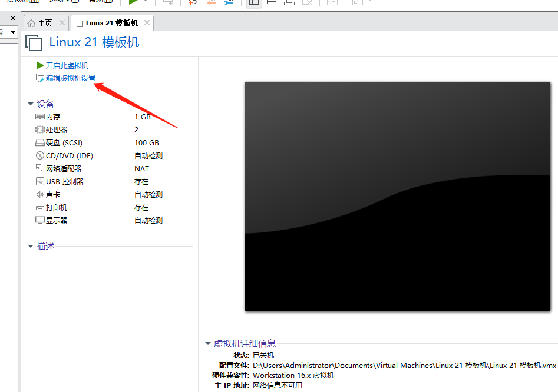
Task: Click the 100 GB disk size value
Action: 147,143
